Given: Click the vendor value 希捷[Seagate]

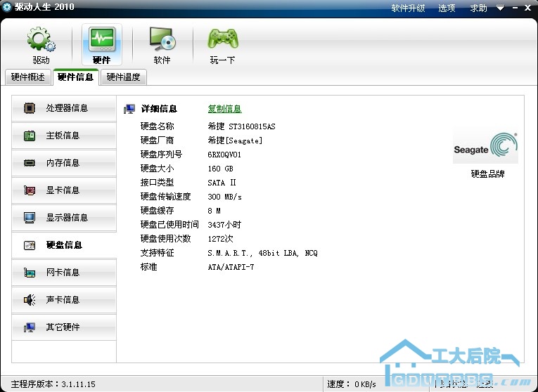Looking at the screenshot, I should pos(235,141).
